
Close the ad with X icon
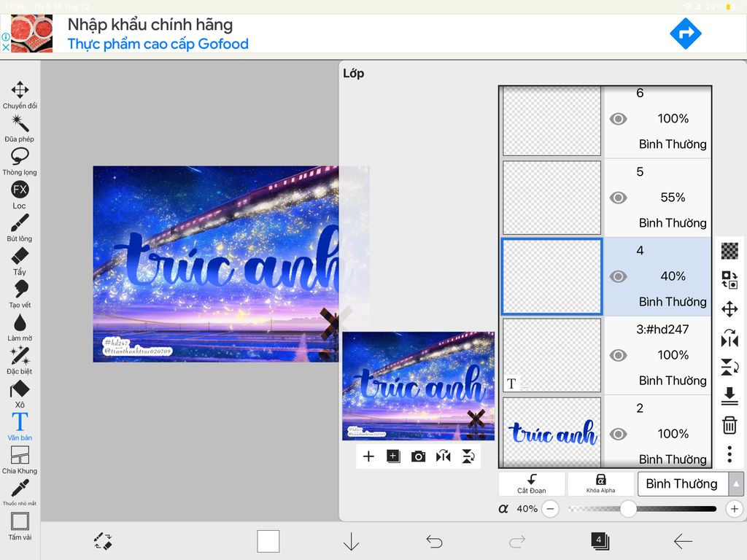coord(5,47)
